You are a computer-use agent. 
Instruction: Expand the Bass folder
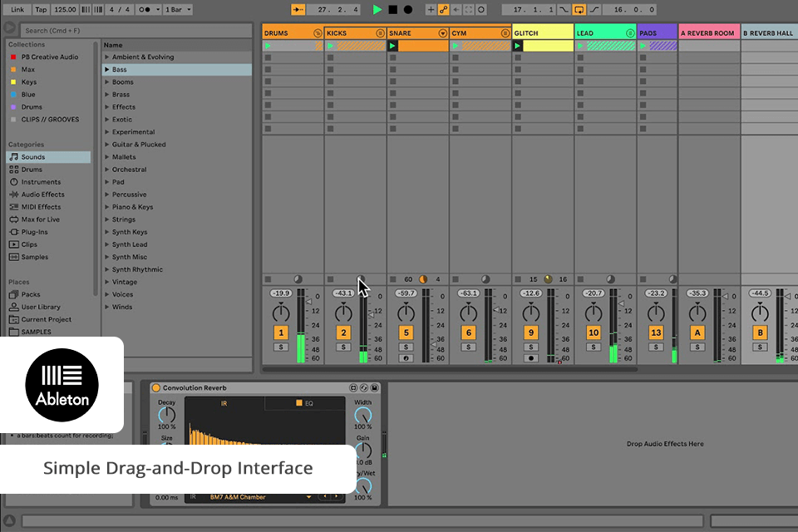107,70
